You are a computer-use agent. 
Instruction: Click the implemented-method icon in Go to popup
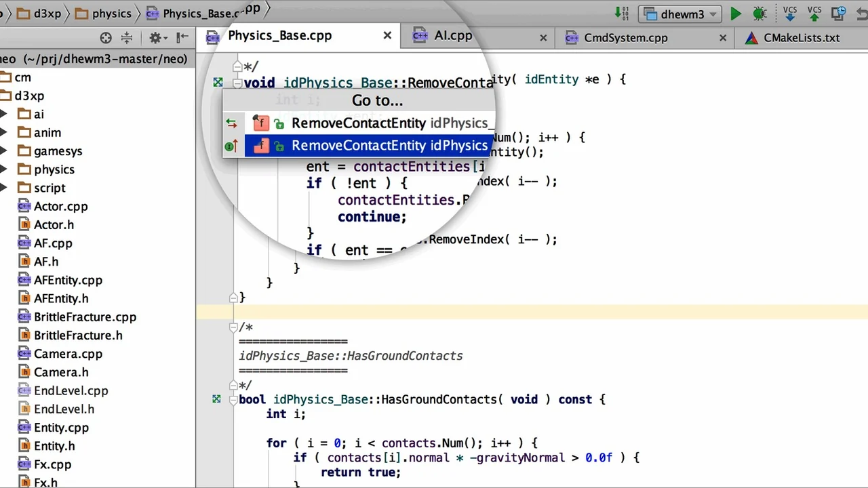coord(231,146)
